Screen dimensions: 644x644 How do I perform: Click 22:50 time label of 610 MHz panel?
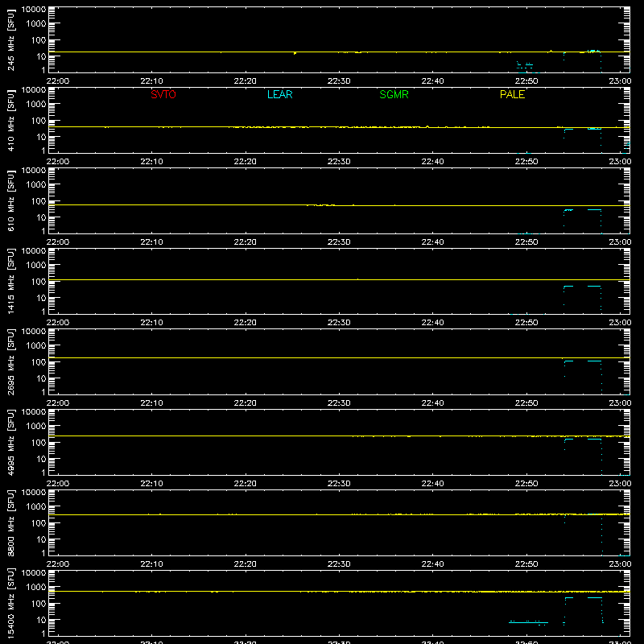click(526, 242)
